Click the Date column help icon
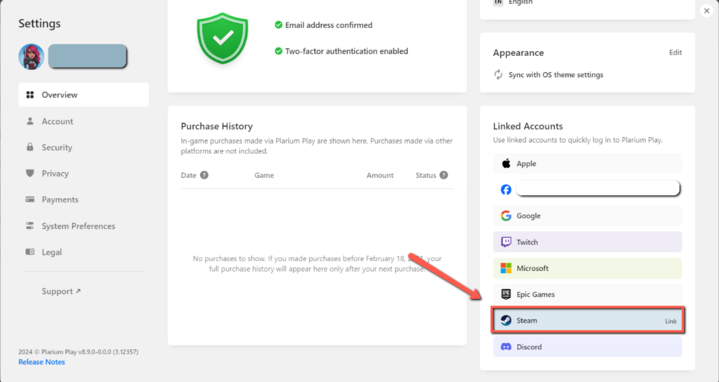Image resolution: width=719 pixels, height=382 pixels. point(204,175)
